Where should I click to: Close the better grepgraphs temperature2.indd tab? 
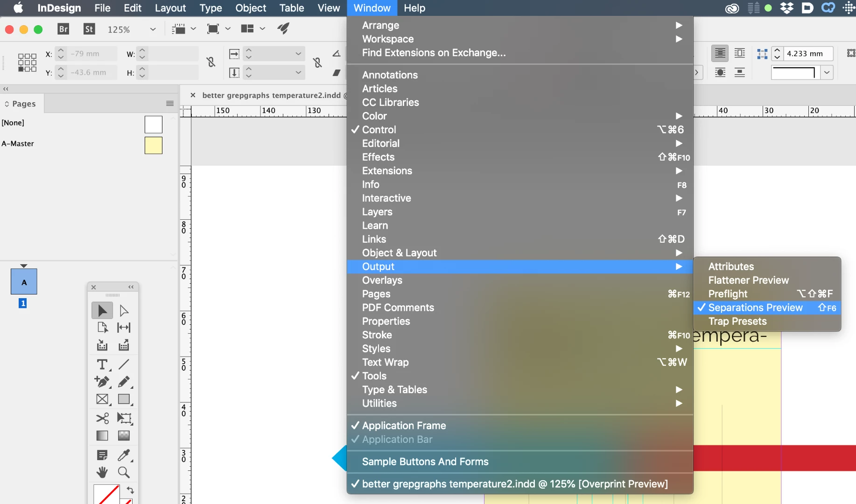click(193, 95)
